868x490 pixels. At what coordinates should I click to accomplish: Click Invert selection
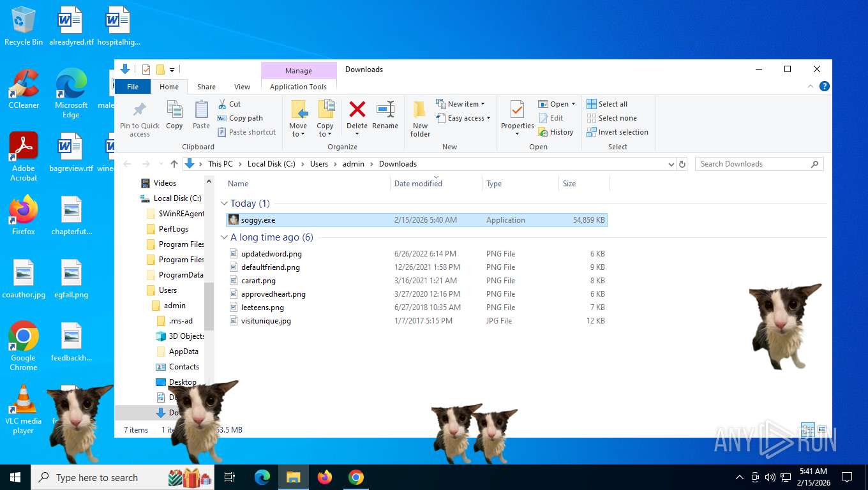617,132
